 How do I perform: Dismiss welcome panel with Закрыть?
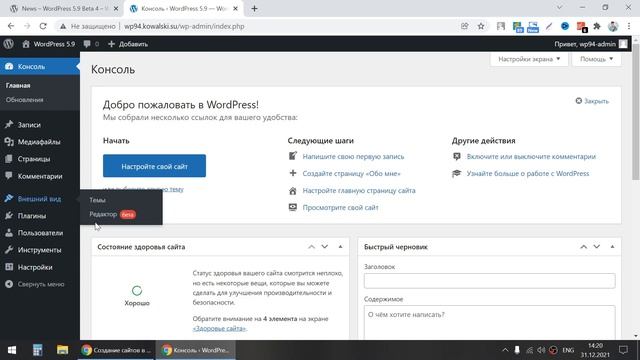(592, 101)
